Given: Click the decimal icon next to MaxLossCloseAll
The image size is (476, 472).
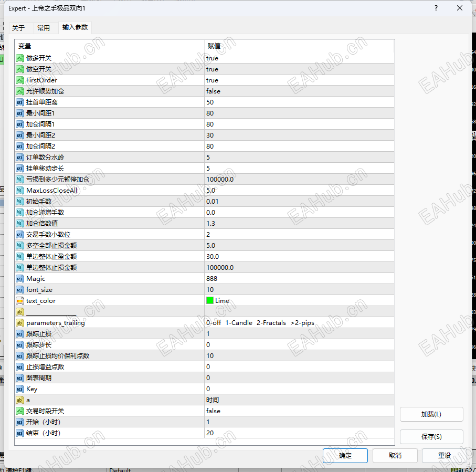Looking at the screenshot, I should point(20,190).
